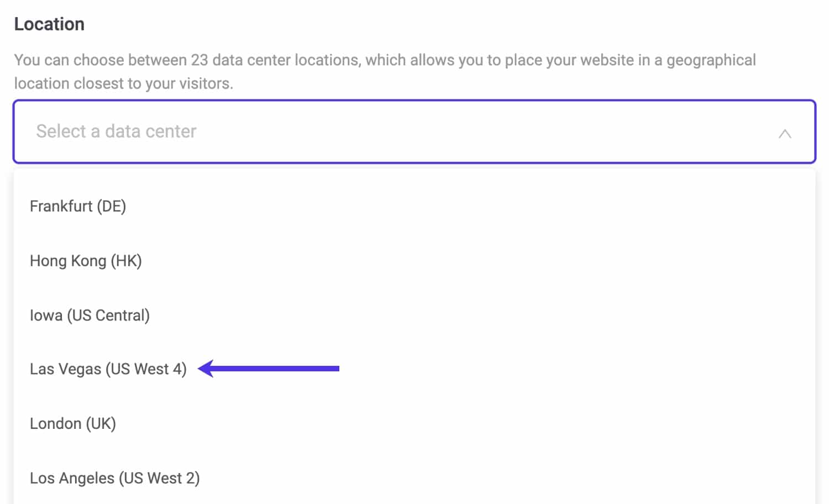Choose Hong Kong (HK) option
The width and height of the screenshot is (829, 504).
pos(86,261)
